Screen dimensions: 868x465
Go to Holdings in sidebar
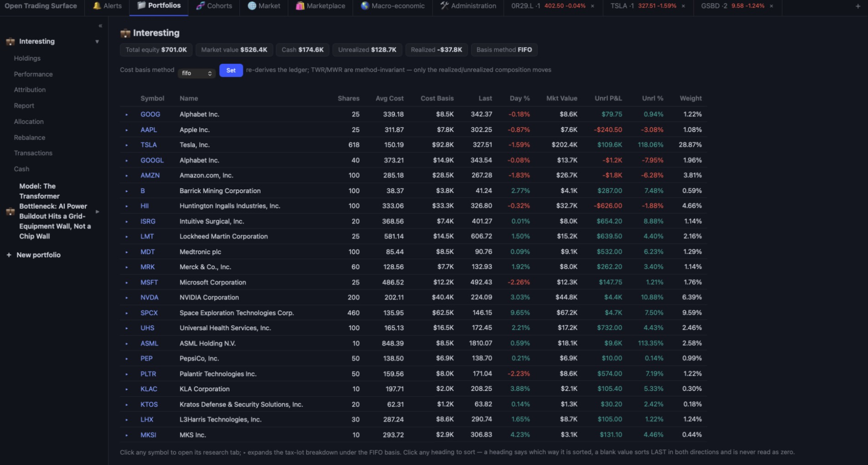(x=27, y=58)
